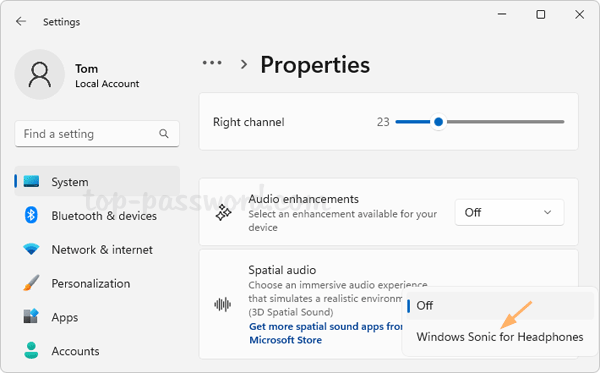This screenshot has height=373, width=600.
Task: Click the Network & internet wifi icon
Action: (31, 249)
